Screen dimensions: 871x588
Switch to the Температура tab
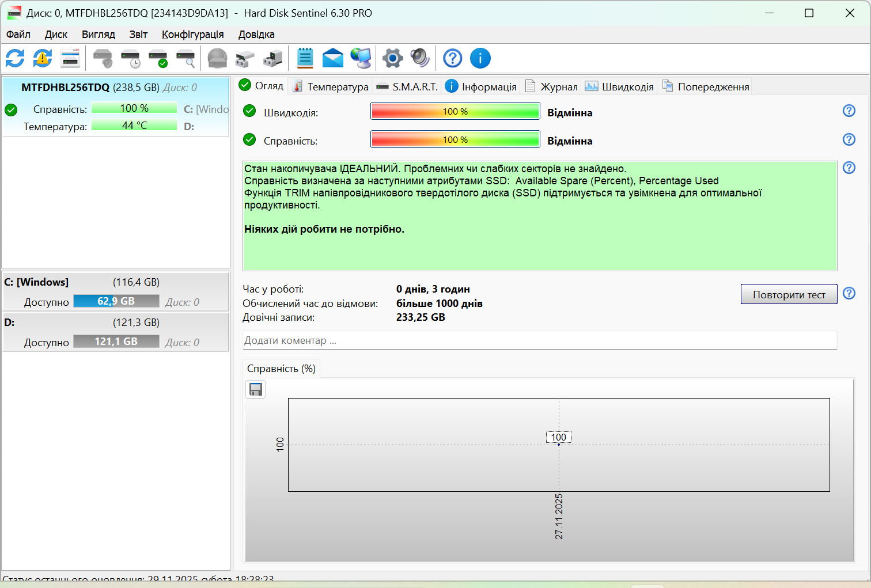tap(331, 86)
